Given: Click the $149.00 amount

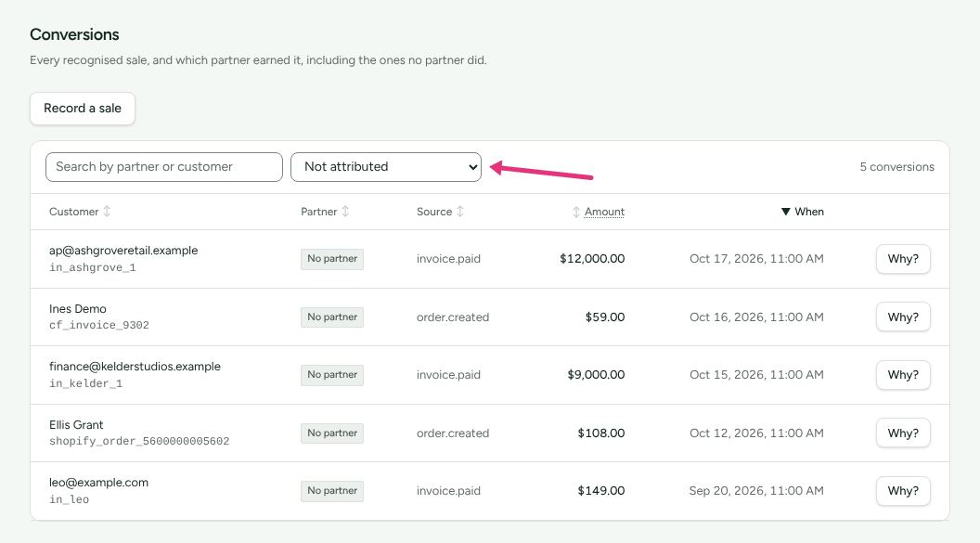Looking at the screenshot, I should (x=601, y=491).
